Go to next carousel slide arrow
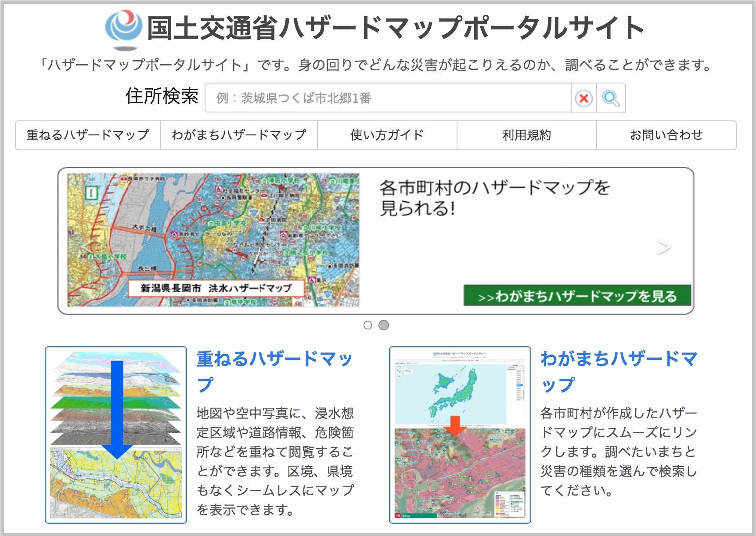Image resolution: width=756 pixels, height=536 pixels. tap(664, 247)
